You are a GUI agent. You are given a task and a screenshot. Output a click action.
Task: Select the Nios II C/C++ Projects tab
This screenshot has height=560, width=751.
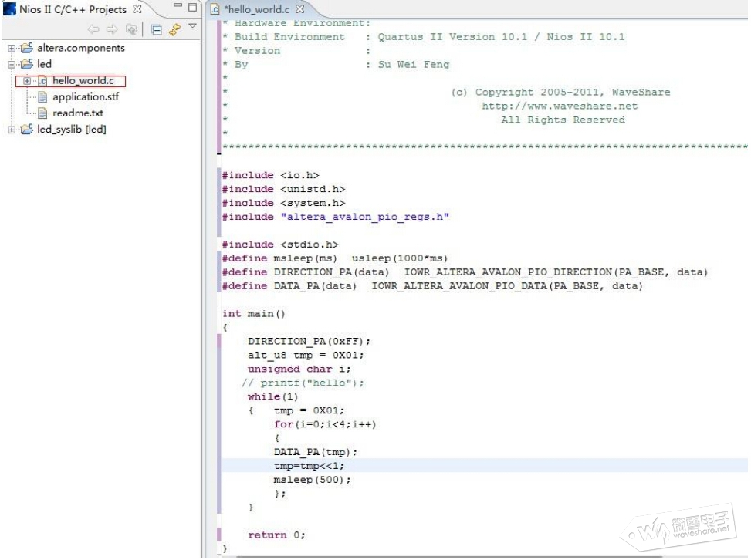pos(73,9)
